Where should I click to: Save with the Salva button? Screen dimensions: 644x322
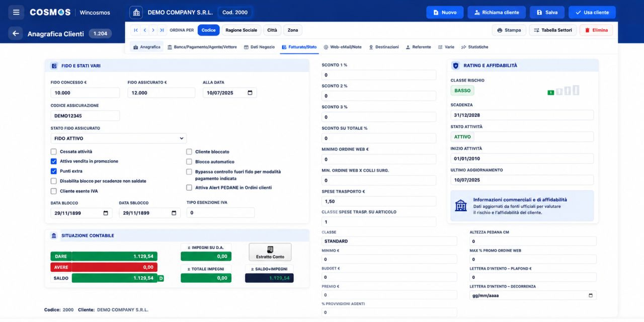click(x=547, y=12)
